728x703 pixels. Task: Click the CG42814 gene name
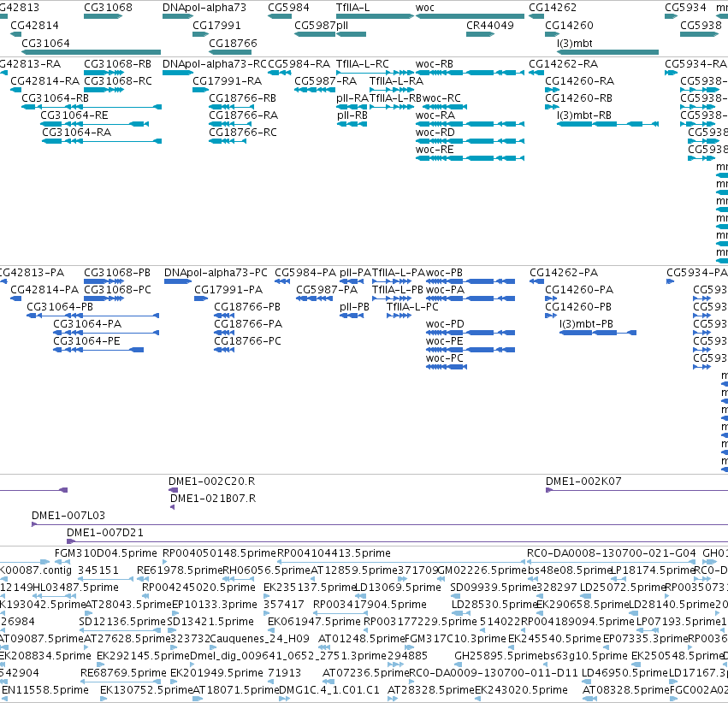34,25
